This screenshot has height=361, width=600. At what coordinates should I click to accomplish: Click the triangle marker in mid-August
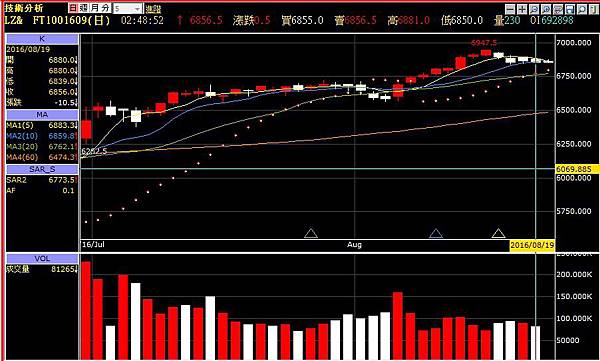point(436,233)
